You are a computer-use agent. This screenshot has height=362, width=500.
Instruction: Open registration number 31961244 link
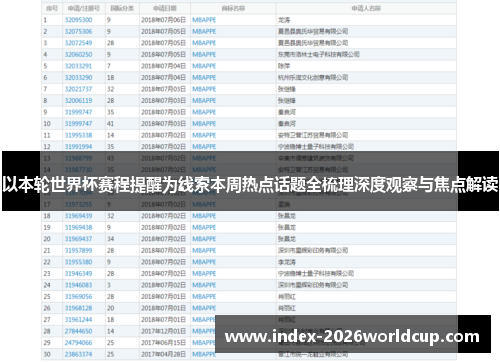(x=78, y=320)
